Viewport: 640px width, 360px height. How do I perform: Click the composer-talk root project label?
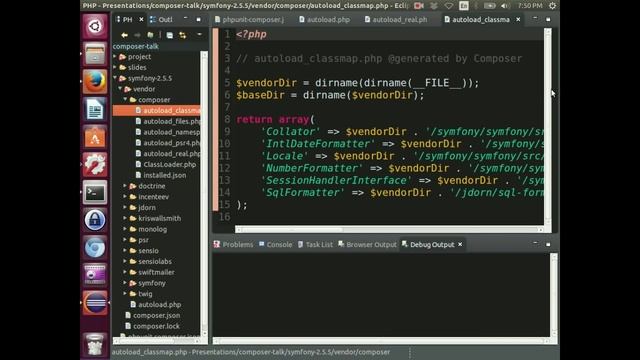coord(136,46)
